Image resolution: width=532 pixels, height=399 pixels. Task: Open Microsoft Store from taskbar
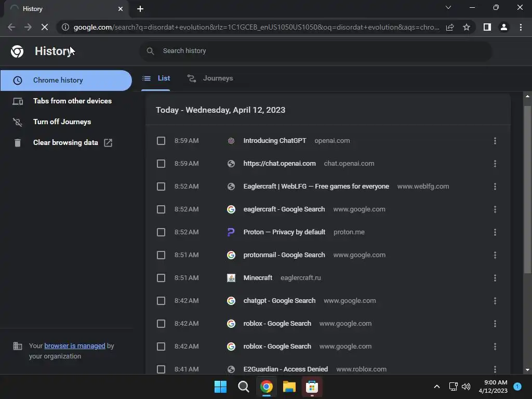pyautogui.click(x=312, y=387)
